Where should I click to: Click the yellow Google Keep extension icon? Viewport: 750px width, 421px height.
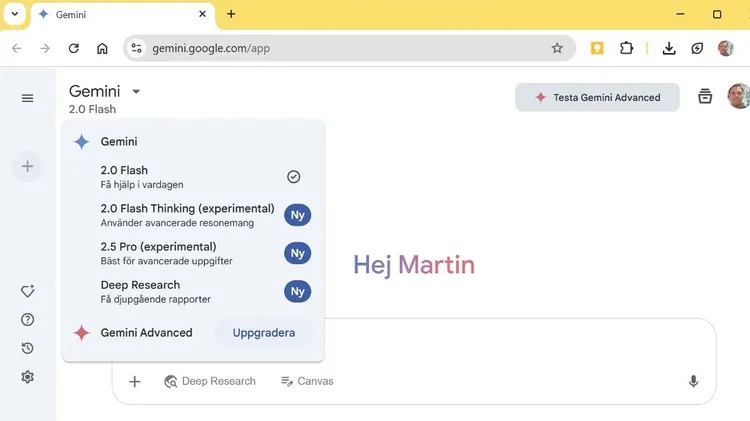(597, 48)
